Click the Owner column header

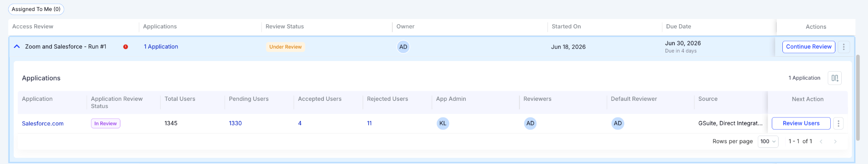coord(406,26)
